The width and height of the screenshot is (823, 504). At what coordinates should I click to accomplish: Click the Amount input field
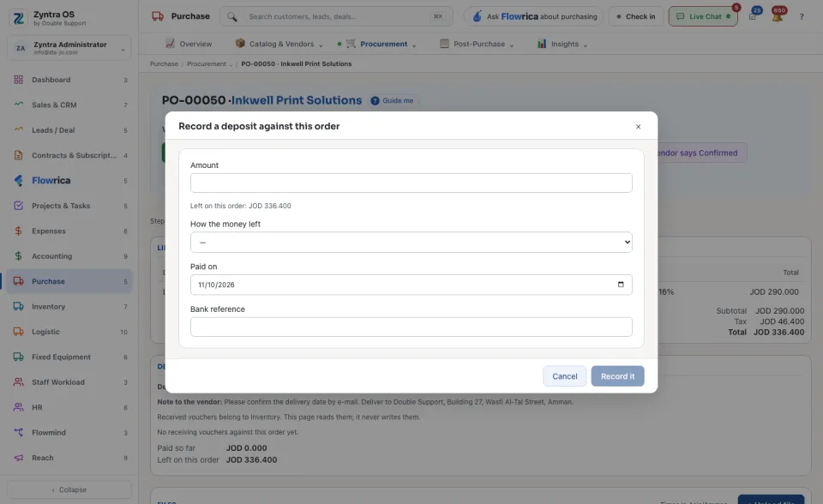(x=411, y=183)
